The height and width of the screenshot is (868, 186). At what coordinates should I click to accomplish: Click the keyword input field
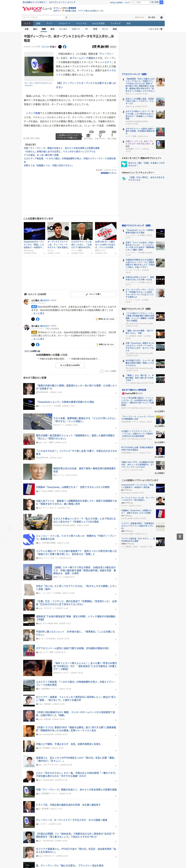44,18
